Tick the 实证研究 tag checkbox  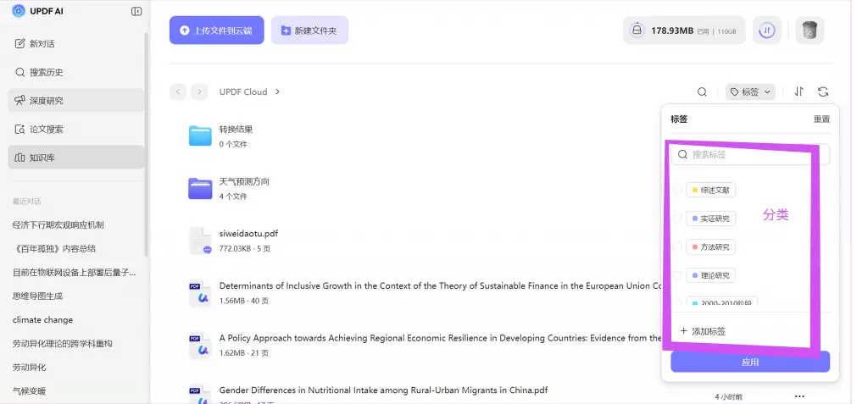(x=677, y=219)
